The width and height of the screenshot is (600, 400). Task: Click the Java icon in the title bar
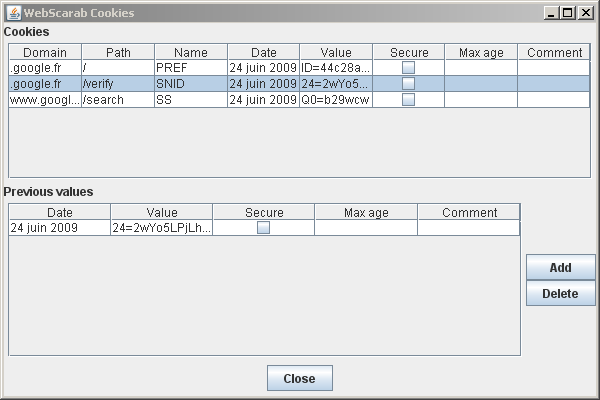coord(12,13)
